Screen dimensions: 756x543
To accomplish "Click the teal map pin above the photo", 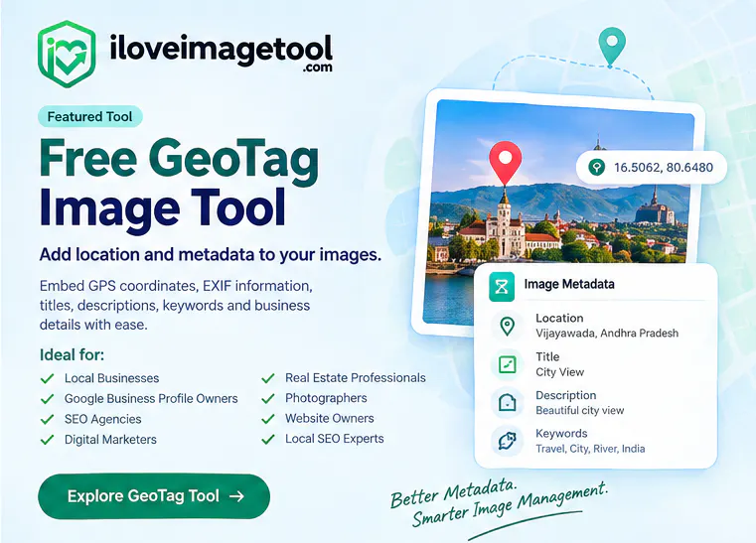I will (612, 47).
